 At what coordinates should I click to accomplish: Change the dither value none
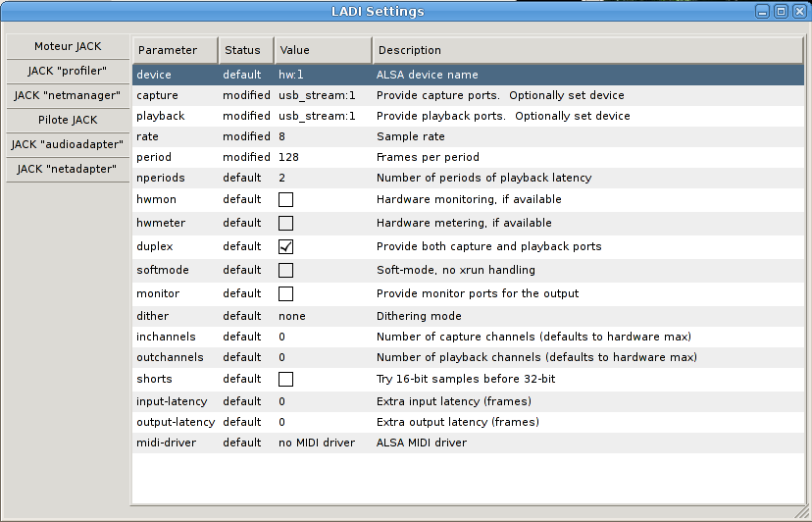click(x=291, y=316)
